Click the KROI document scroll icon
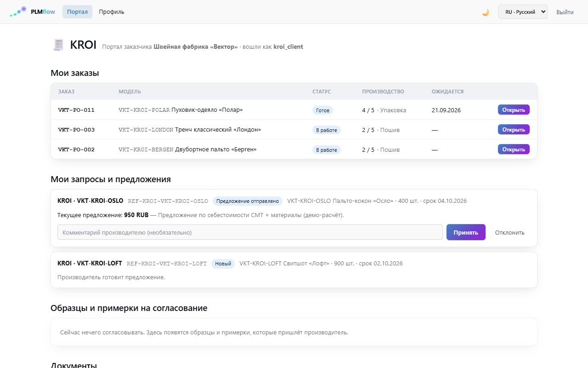This screenshot has width=588, height=368. coord(58,45)
